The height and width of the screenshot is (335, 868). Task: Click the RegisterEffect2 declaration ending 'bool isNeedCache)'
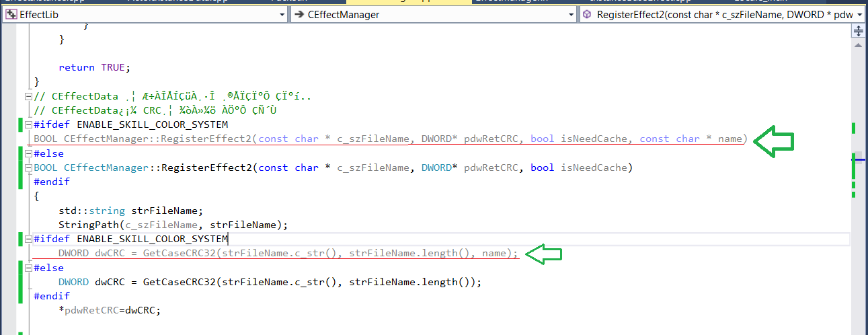[333, 167]
